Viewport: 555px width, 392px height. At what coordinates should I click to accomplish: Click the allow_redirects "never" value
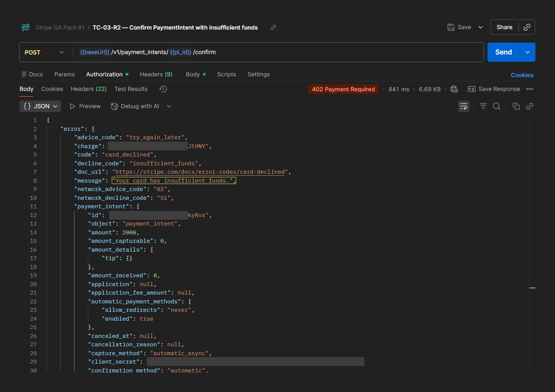[180, 310]
